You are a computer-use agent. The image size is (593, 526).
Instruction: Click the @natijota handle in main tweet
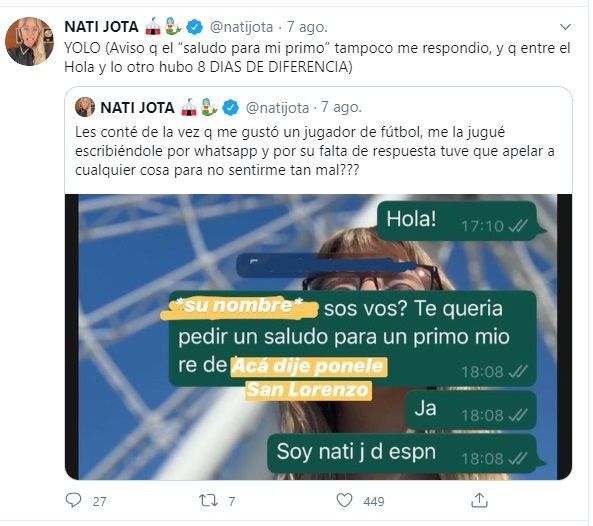click(241, 27)
